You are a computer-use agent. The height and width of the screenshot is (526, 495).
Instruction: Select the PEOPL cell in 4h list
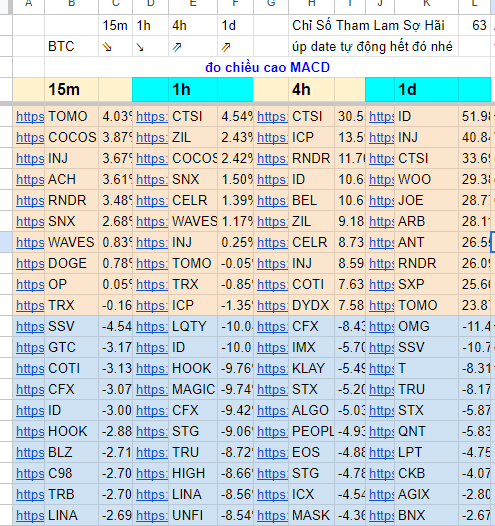point(312,431)
